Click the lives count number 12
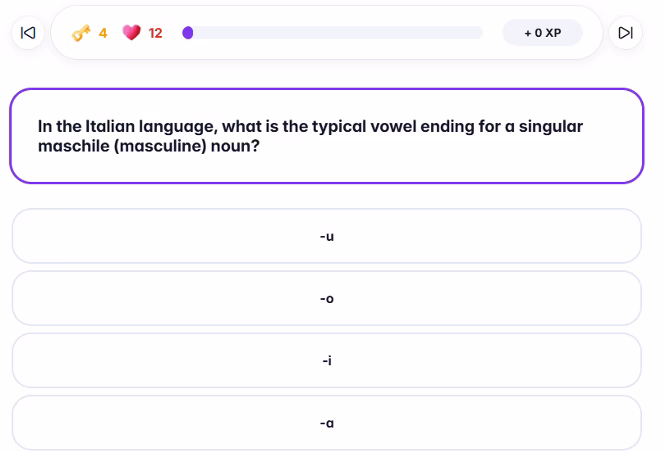The width and height of the screenshot is (664, 452). (155, 33)
